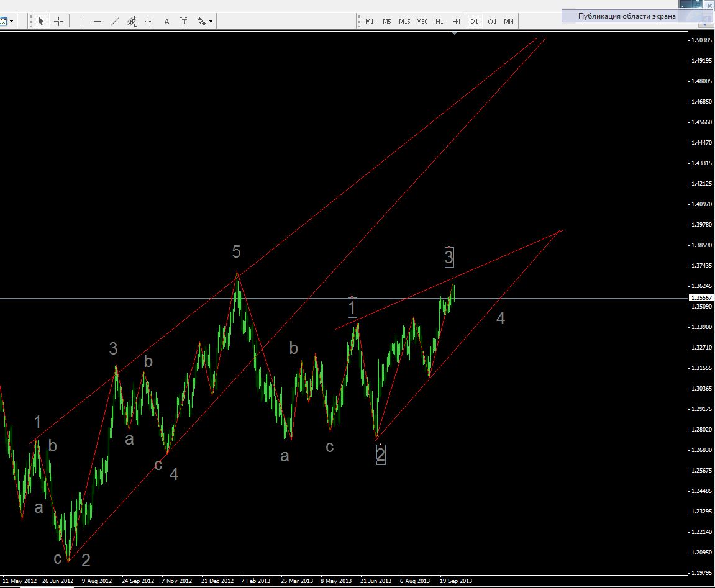Image resolution: width=715 pixels, height=588 pixels.
Task: Select the Cursor arrow tool
Action: coord(40,21)
